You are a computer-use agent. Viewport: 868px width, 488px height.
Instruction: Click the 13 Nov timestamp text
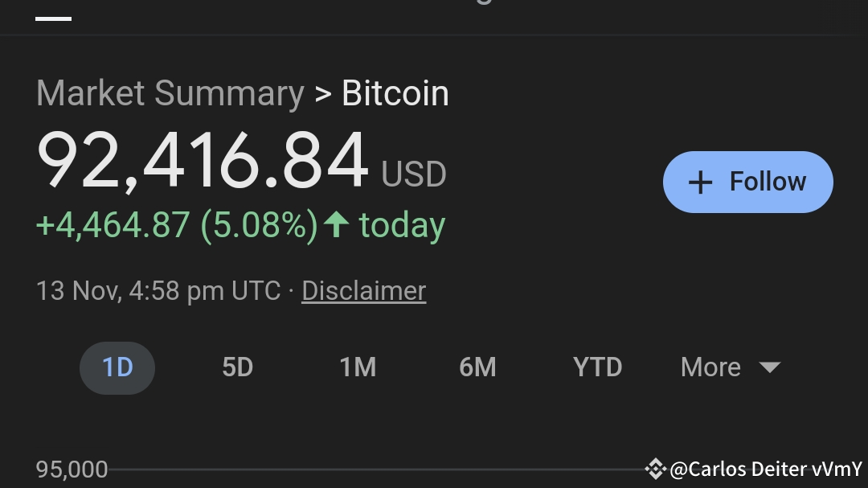(x=158, y=291)
